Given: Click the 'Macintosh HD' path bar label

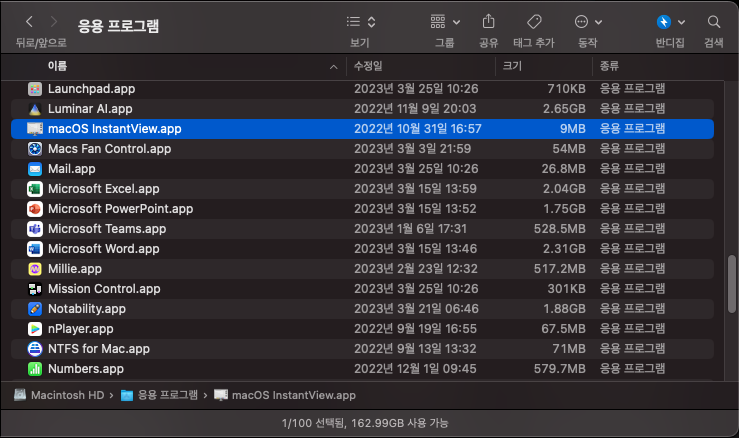Looking at the screenshot, I should click(x=67, y=395).
